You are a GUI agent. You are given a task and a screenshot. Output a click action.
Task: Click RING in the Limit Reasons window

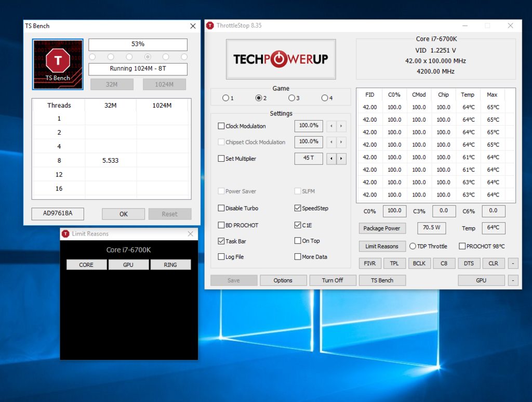[x=170, y=265]
